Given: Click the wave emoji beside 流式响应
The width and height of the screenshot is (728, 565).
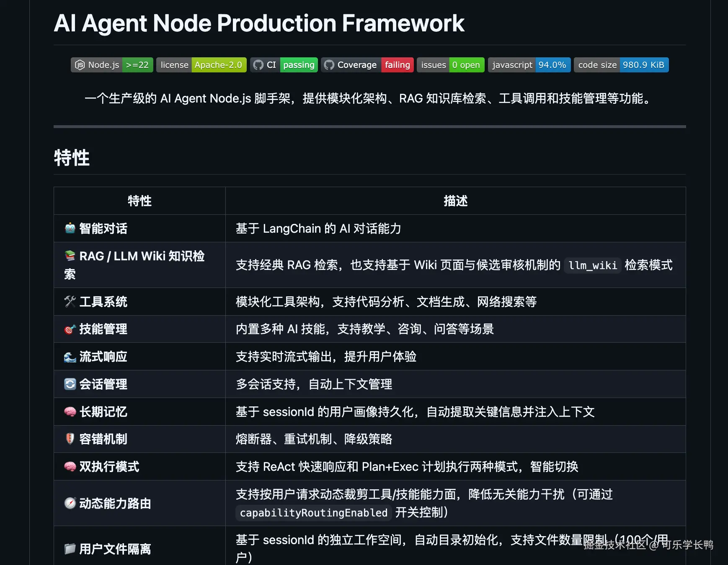Looking at the screenshot, I should pos(70,357).
